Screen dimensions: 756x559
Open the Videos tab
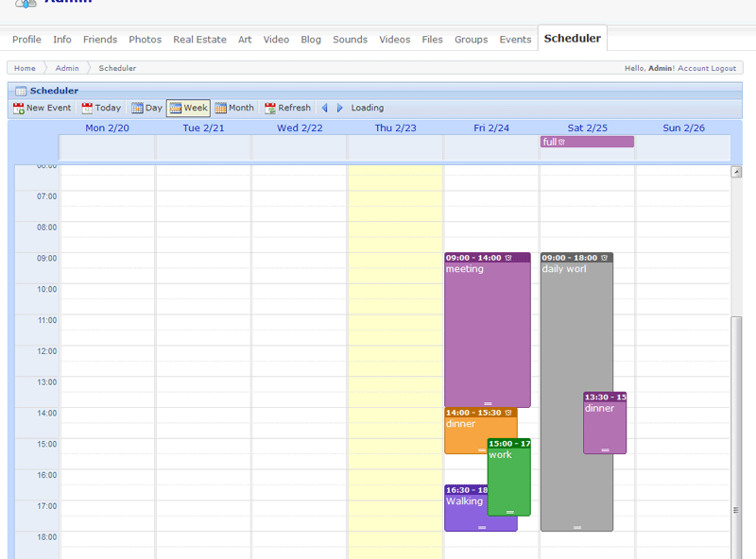394,40
